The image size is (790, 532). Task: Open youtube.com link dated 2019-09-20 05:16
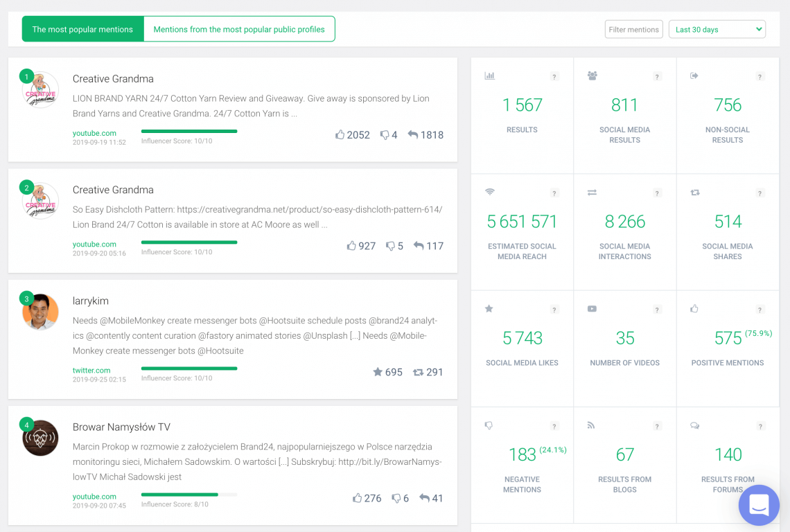point(94,245)
